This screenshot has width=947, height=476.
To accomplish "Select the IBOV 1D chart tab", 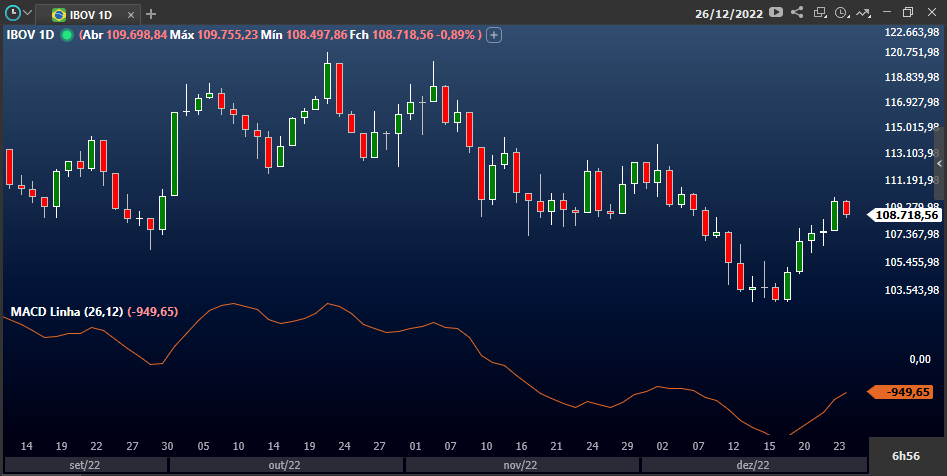I will point(88,14).
